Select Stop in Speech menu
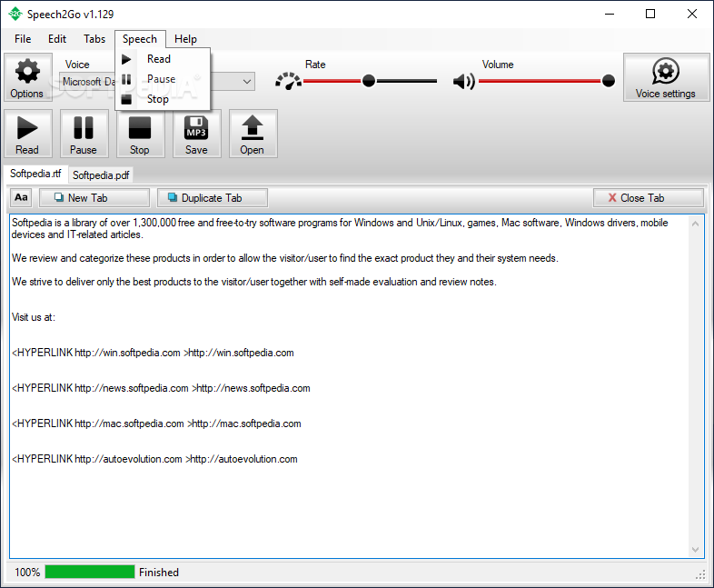714x588 pixels. pyautogui.click(x=163, y=99)
